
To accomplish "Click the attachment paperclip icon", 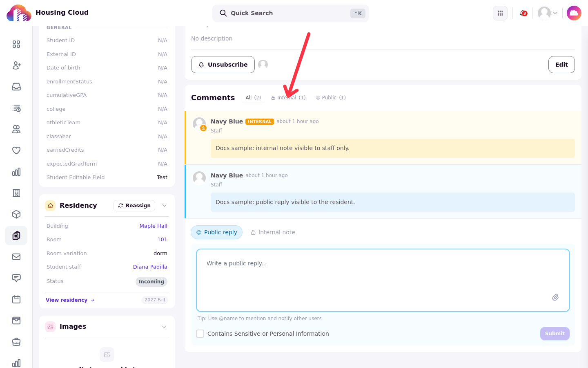I will (x=555, y=297).
